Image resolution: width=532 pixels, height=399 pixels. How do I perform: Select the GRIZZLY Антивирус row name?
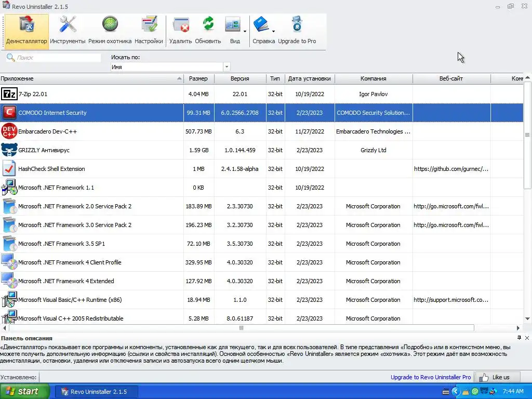(44, 150)
